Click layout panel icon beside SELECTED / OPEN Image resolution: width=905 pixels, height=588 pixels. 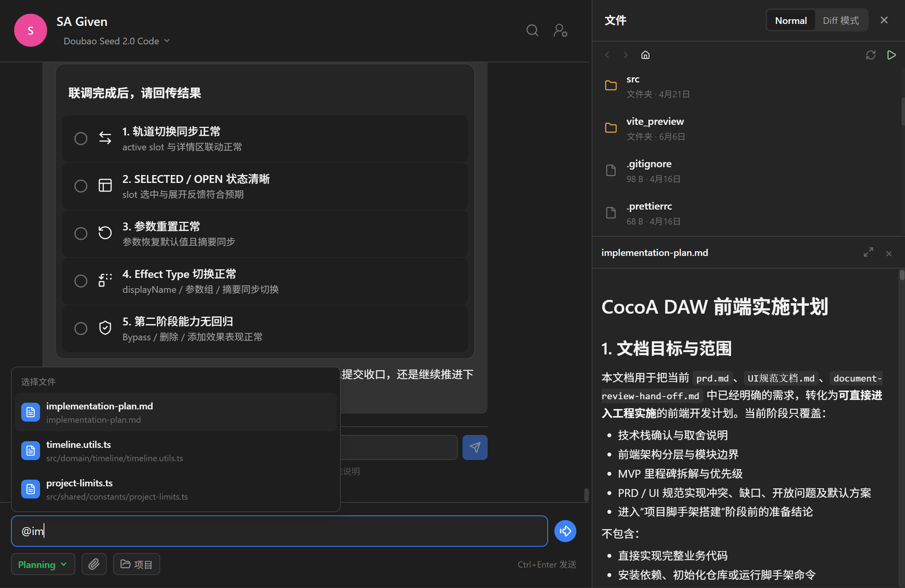(x=105, y=186)
